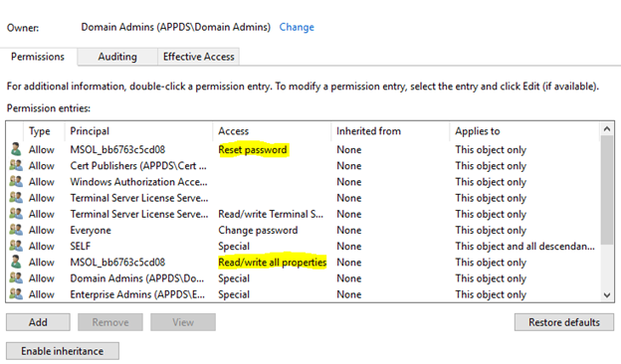Click the Enable inheritance button

click(x=63, y=351)
